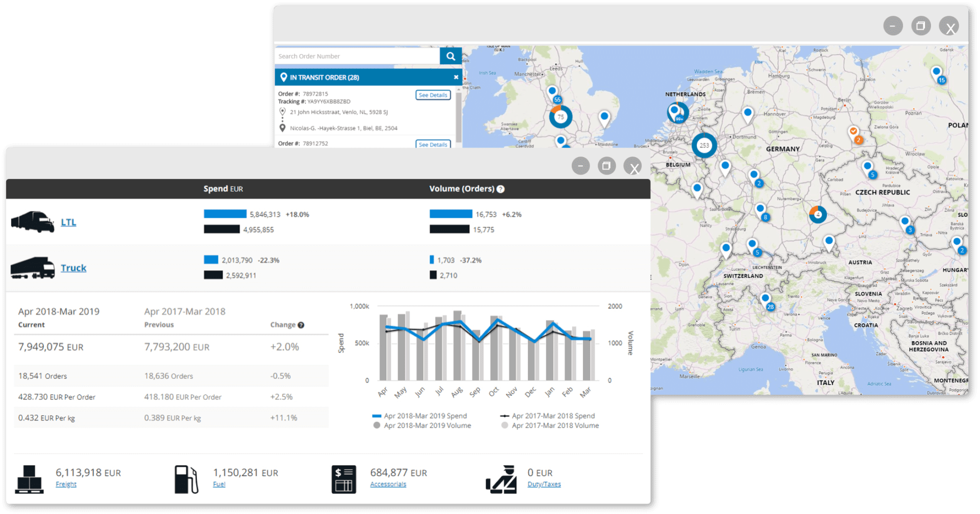The image size is (980, 514).
Task: Maximize the spend dashboard window
Action: [606, 166]
